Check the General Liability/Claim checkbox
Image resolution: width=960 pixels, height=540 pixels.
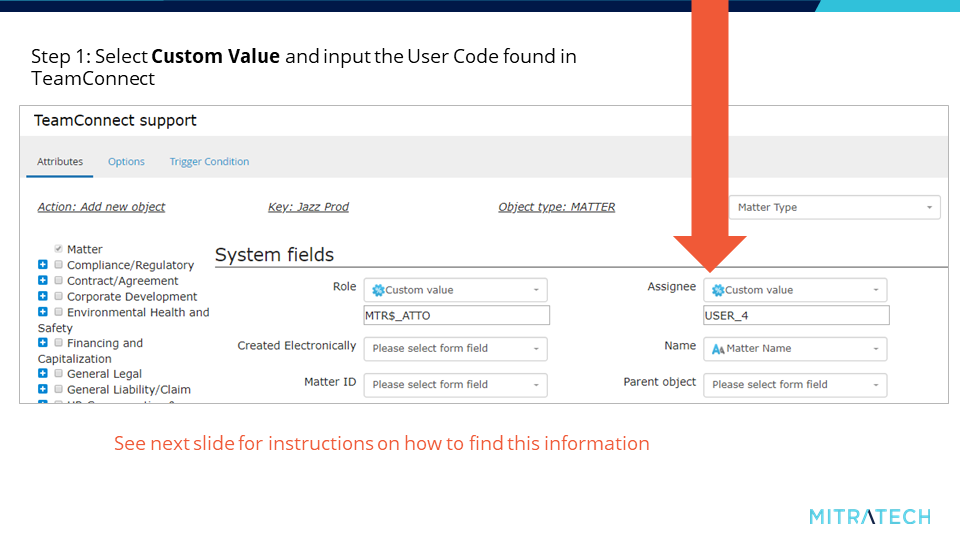coord(58,389)
